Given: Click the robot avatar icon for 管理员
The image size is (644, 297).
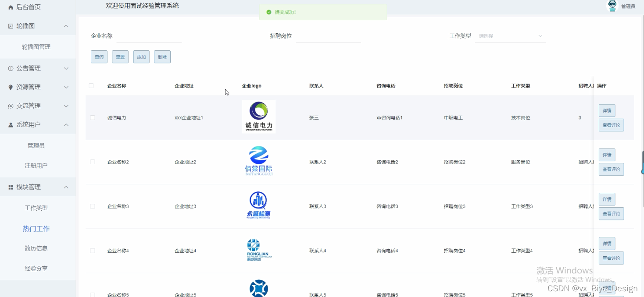Looking at the screenshot, I should pyautogui.click(x=612, y=6).
